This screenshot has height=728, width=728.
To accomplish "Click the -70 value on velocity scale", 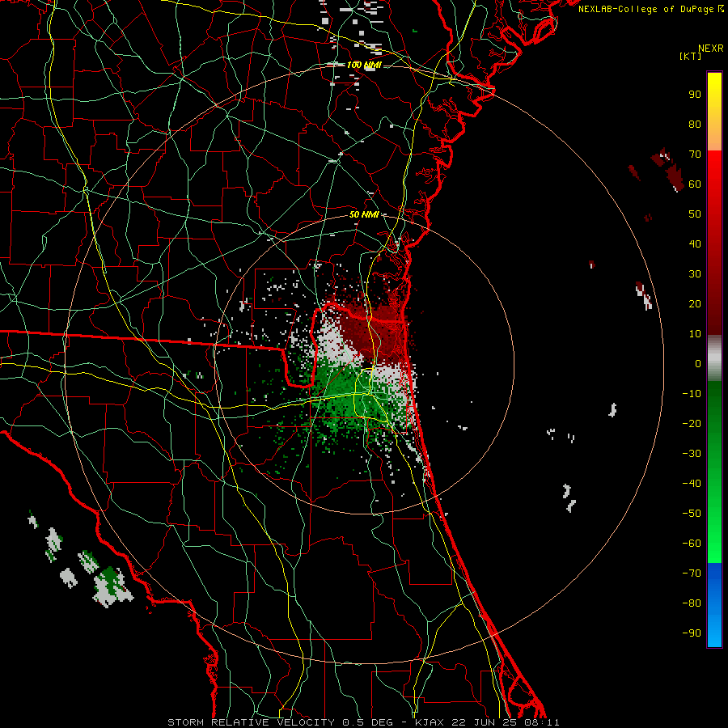I will click(692, 574).
